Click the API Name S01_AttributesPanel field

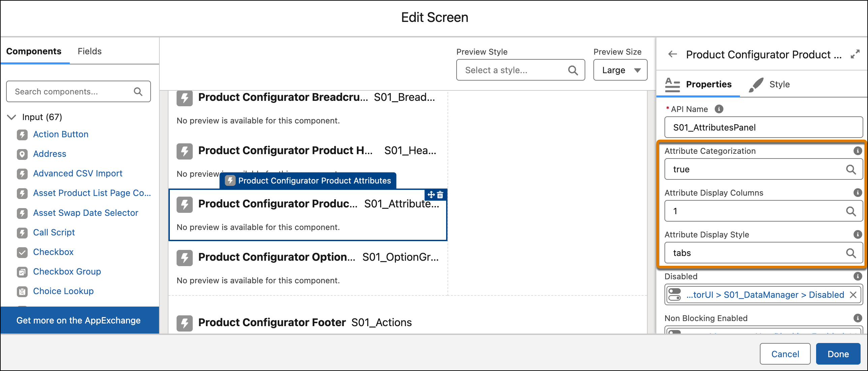(x=763, y=127)
